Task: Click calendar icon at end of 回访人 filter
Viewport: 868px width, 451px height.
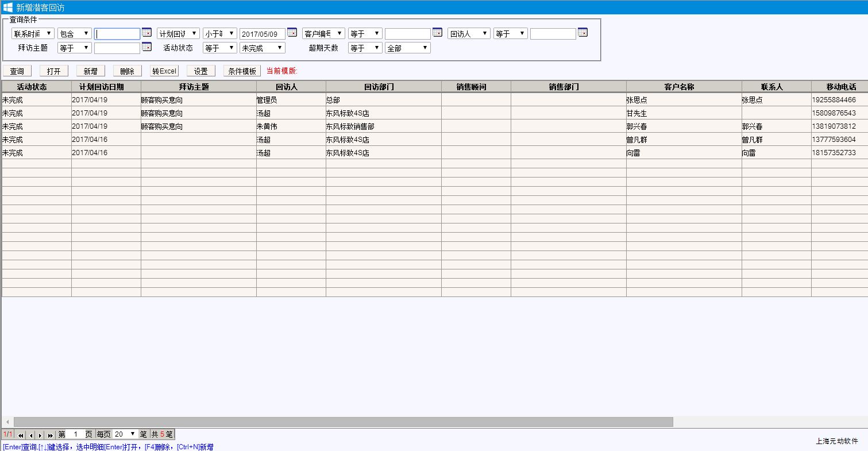Action: point(582,32)
